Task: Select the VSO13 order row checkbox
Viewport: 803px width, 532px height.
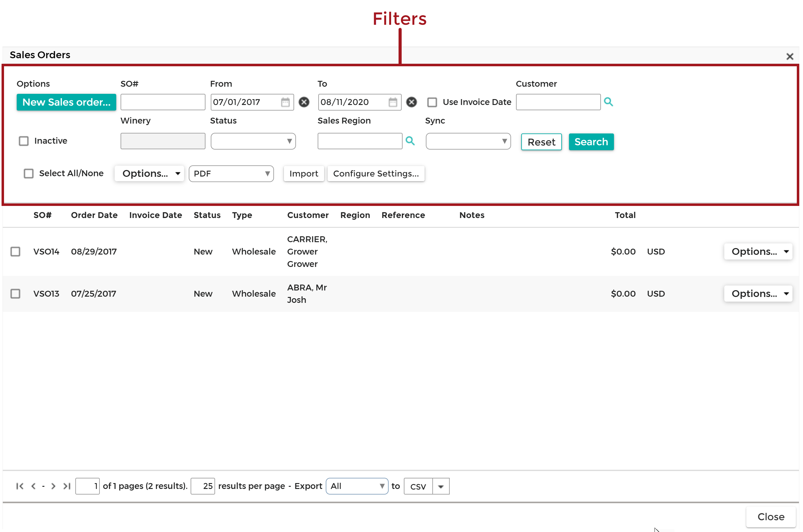Action: point(15,294)
